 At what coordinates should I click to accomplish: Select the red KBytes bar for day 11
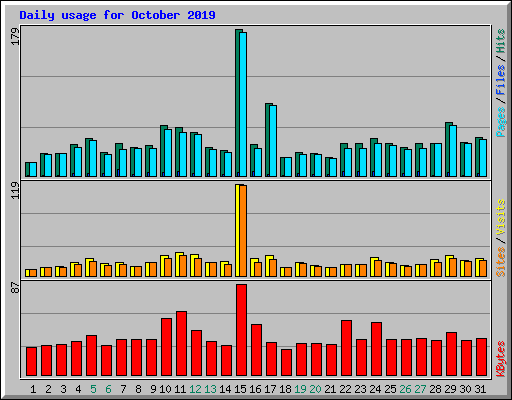[181, 344]
